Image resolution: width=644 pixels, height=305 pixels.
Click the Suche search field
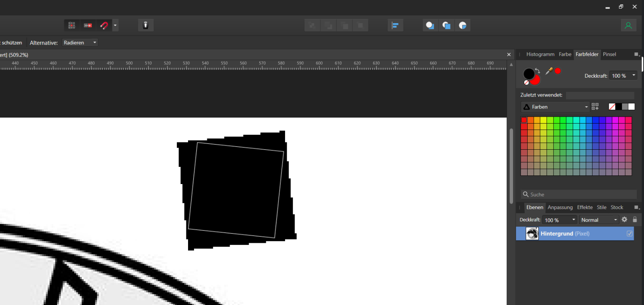(x=579, y=194)
